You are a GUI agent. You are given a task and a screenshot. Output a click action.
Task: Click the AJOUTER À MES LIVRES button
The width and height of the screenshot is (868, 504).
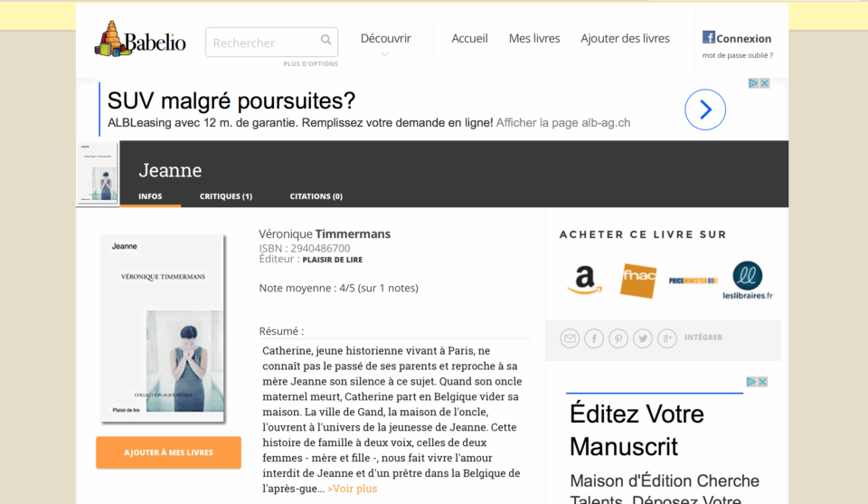[168, 452]
